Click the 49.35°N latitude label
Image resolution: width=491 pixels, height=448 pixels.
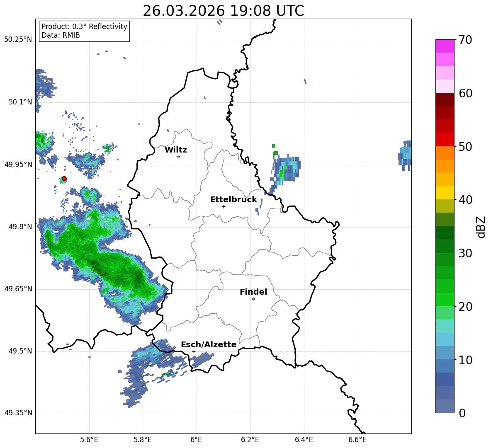(x=18, y=413)
